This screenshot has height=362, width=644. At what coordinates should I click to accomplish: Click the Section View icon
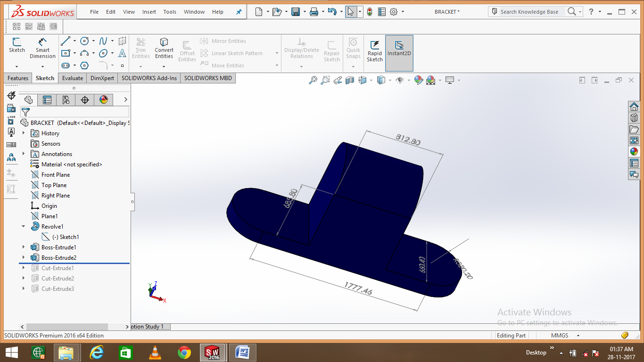(x=350, y=80)
